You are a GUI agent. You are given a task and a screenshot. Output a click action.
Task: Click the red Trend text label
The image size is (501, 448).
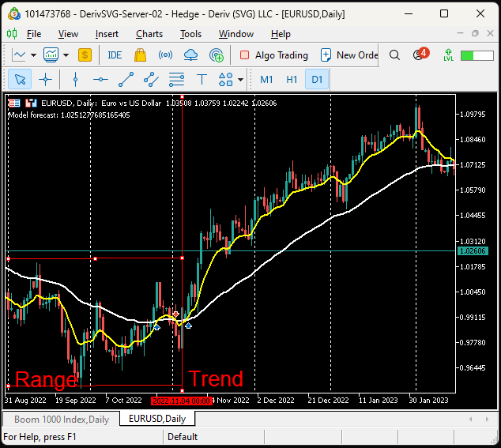pos(216,378)
